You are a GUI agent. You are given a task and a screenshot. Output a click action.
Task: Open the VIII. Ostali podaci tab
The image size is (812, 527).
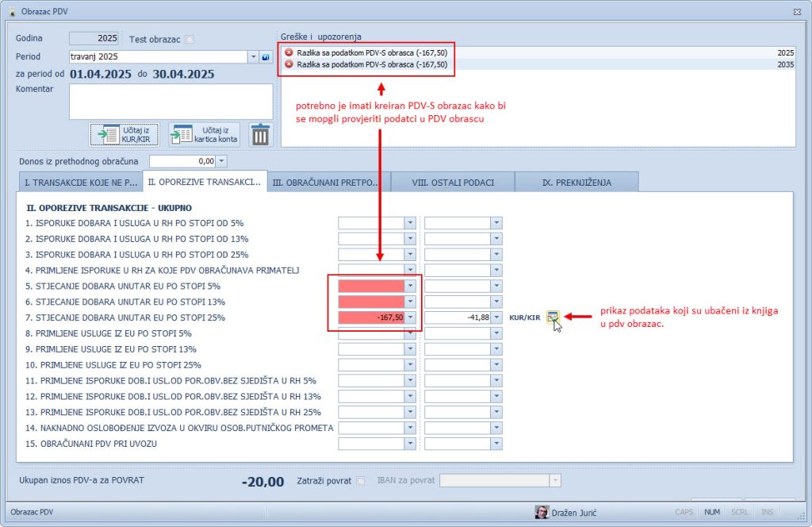coord(453,182)
